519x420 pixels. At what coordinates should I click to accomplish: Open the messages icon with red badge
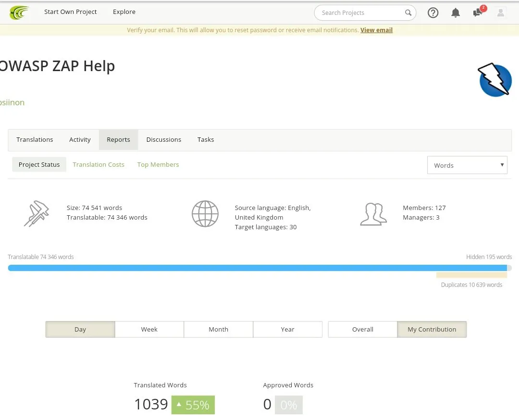[479, 11]
